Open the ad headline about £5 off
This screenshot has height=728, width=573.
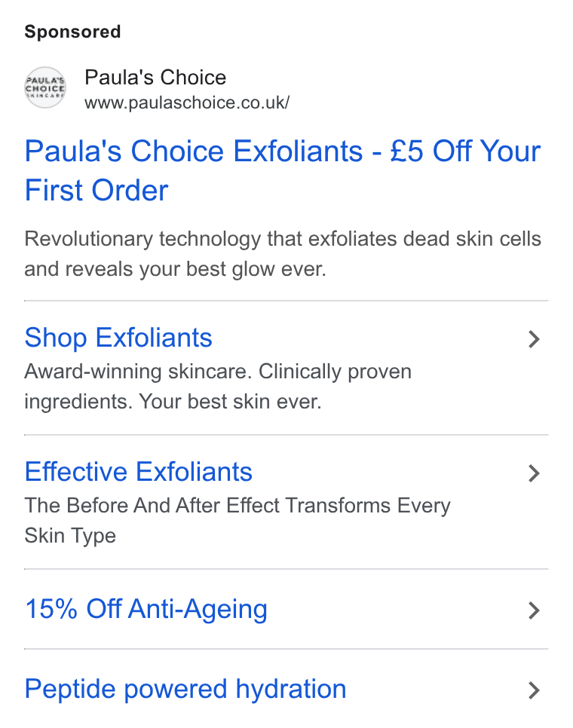point(282,170)
